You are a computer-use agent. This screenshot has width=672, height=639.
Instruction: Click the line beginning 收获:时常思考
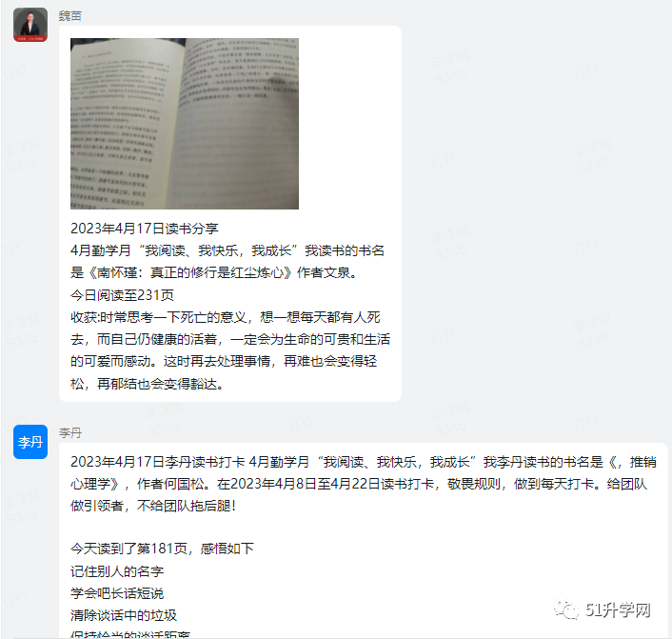coord(226,317)
